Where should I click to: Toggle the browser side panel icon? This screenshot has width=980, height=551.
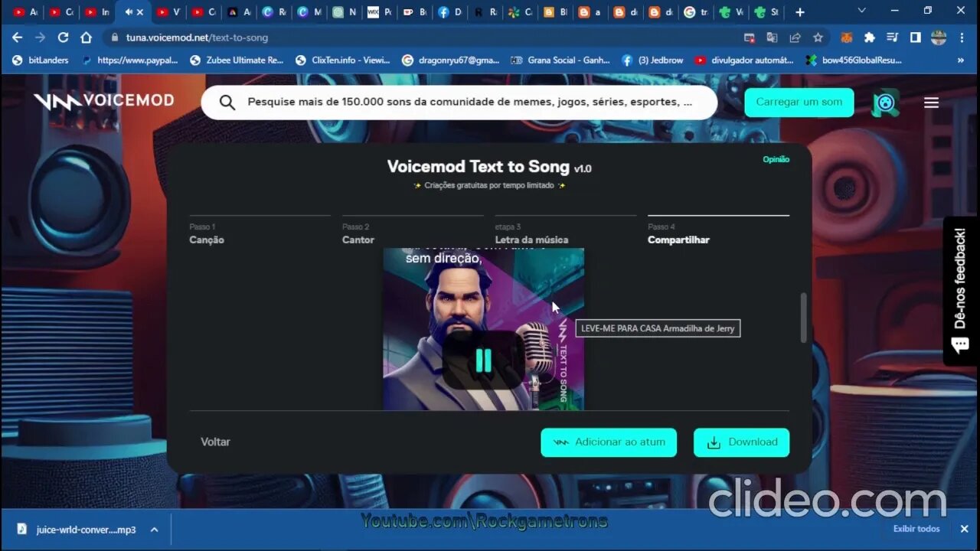click(915, 37)
